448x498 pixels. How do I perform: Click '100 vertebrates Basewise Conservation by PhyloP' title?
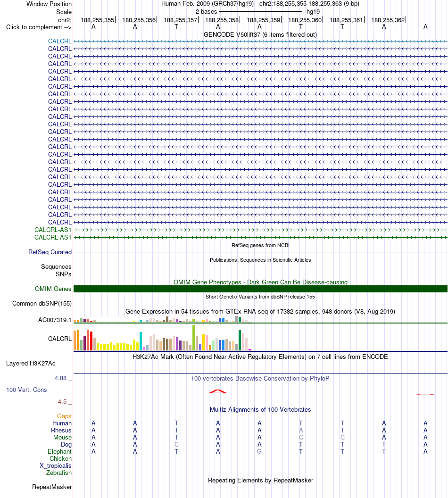(260, 379)
